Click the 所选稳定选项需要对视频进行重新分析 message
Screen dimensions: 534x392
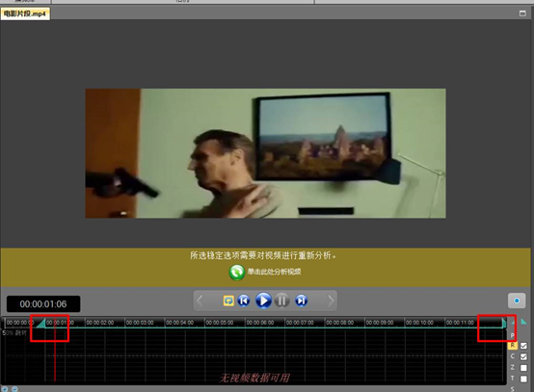coord(262,255)
